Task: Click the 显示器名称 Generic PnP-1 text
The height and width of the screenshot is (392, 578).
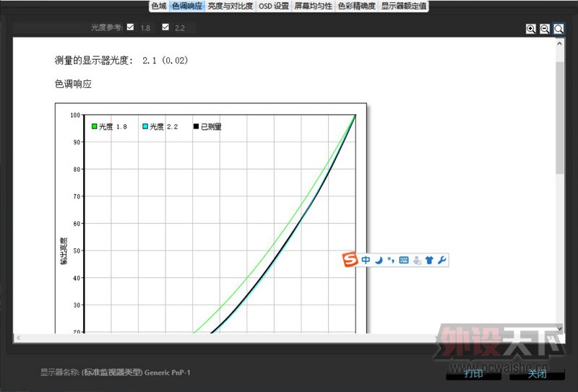Action: (x=116, y=373)
